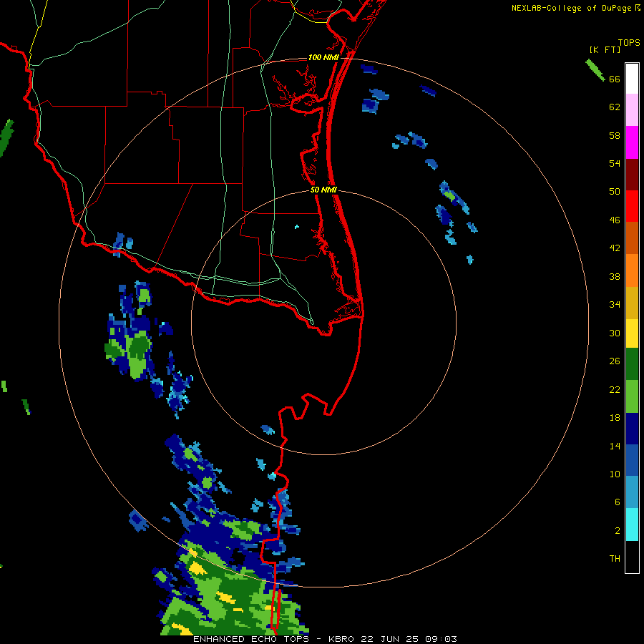Click the 18 legend value
Viewport: 644px width, 644px height.
coord(615,418)
